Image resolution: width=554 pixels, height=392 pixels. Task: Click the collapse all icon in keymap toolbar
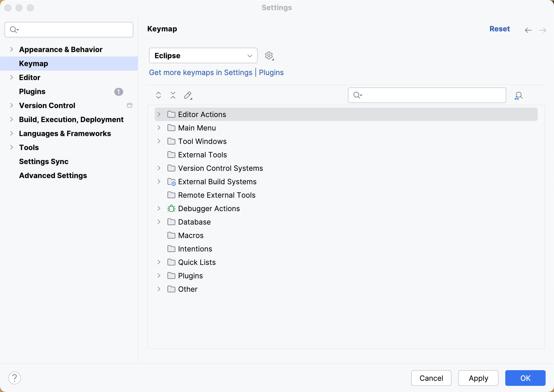173,95
